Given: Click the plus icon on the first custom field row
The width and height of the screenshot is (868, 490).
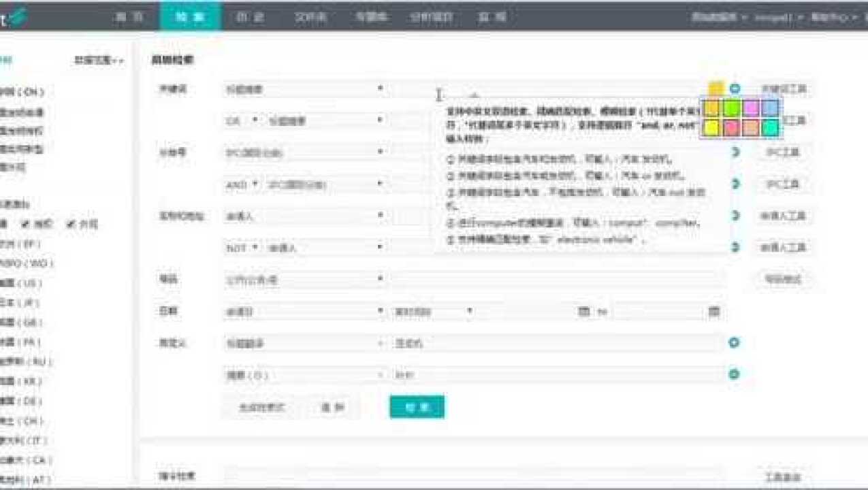Looking at the screenshot, I should (734, 342).
